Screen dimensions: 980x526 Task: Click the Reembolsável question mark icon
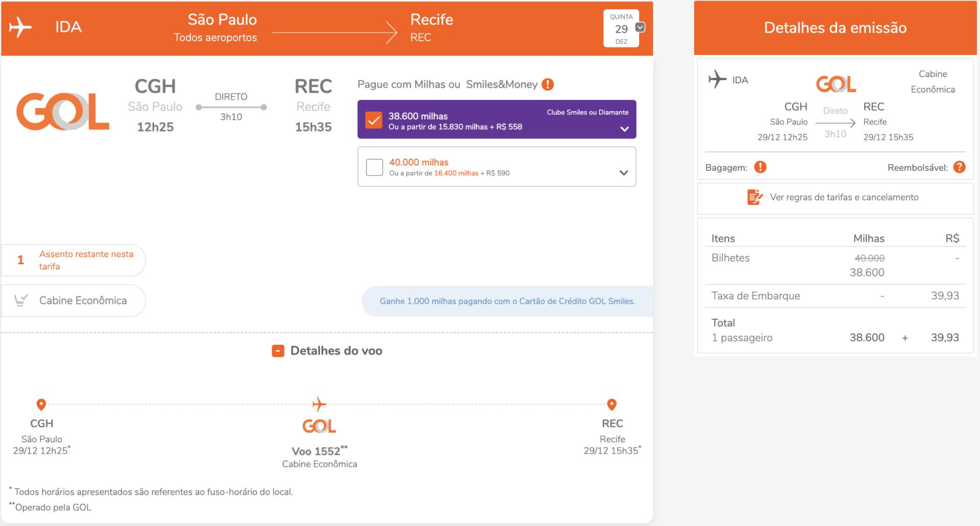click(x=960, y=167)
